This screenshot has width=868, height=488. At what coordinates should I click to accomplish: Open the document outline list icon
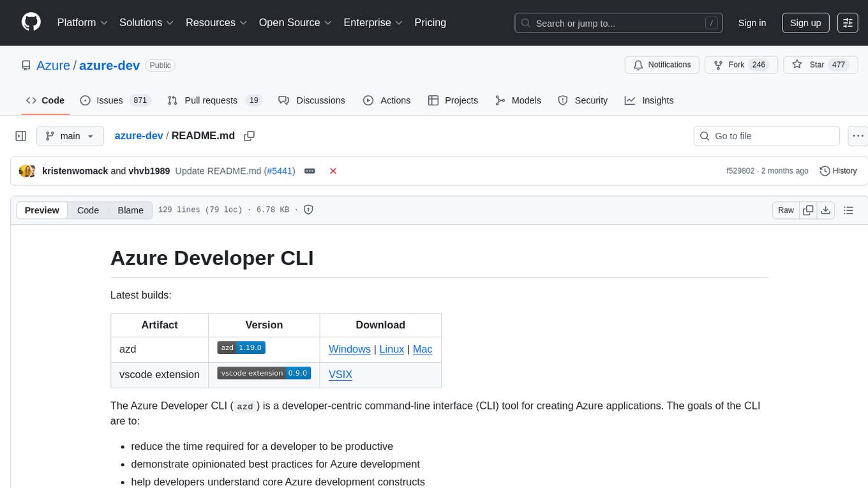[848, 210]
